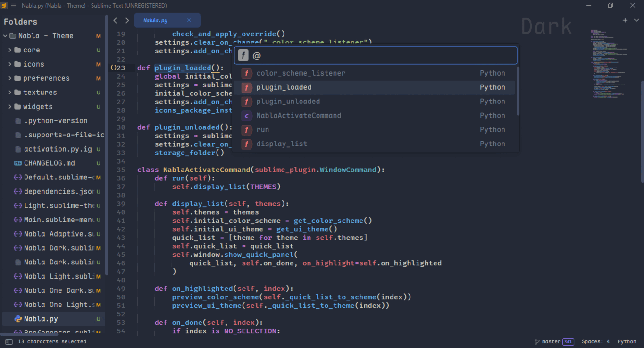The height and width of the screenshot is (348, 644).
Task: Open the hamburger menu in title bar
Action: 13,5
